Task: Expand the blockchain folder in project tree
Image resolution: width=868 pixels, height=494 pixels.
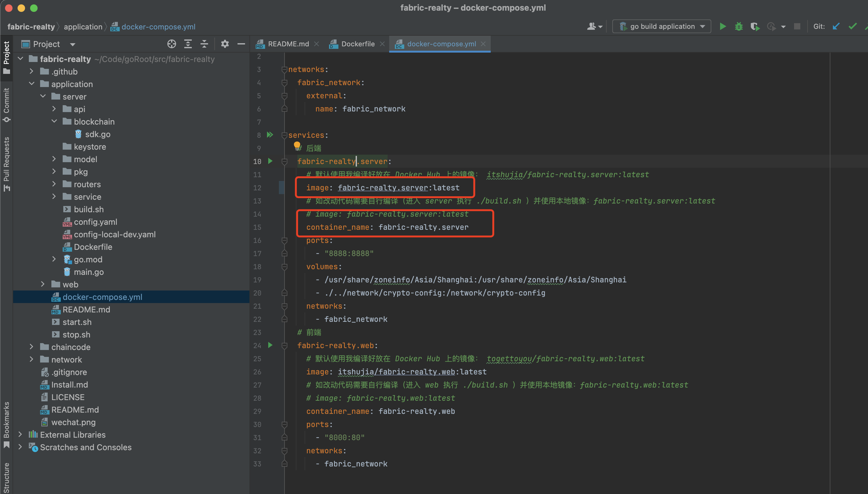Action: coord(54,121)
